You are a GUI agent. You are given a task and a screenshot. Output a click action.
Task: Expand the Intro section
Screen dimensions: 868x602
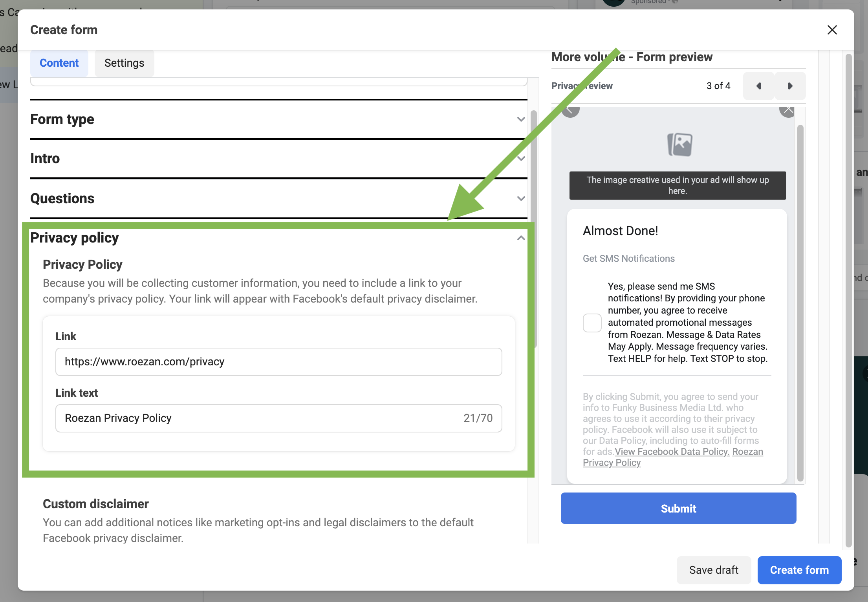point(521,159)
